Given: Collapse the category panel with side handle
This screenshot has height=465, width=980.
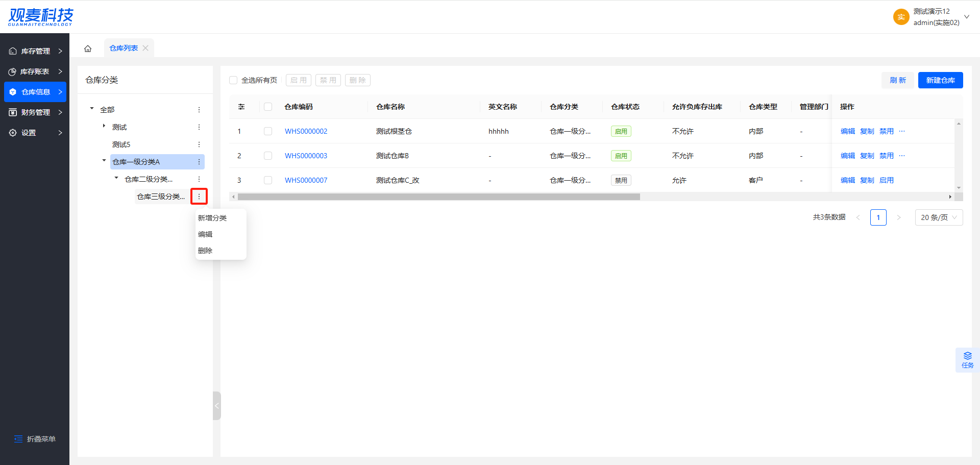Looking at the screenshot, I should coord(216,406).
